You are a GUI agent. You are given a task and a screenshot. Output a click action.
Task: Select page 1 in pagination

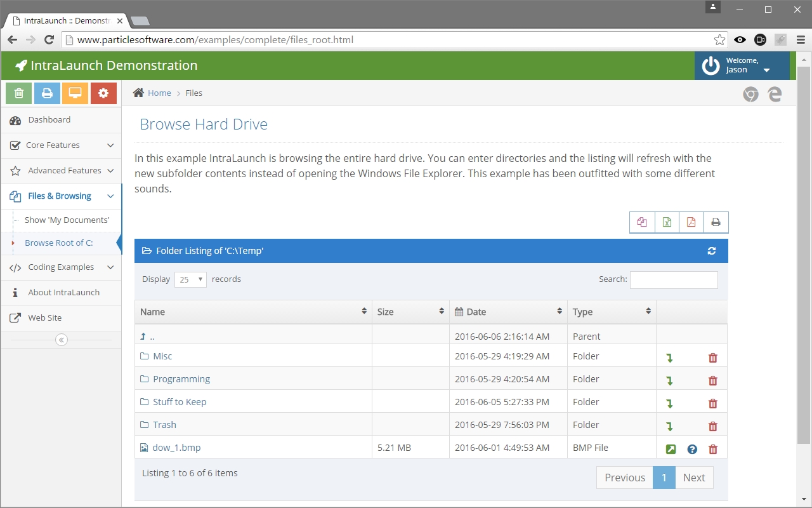click(664, 478)
